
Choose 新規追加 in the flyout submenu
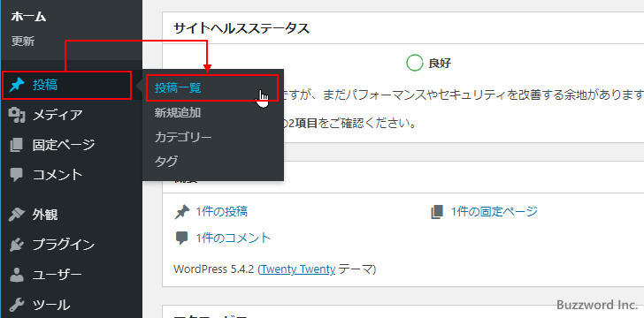[x=178, y=113]
